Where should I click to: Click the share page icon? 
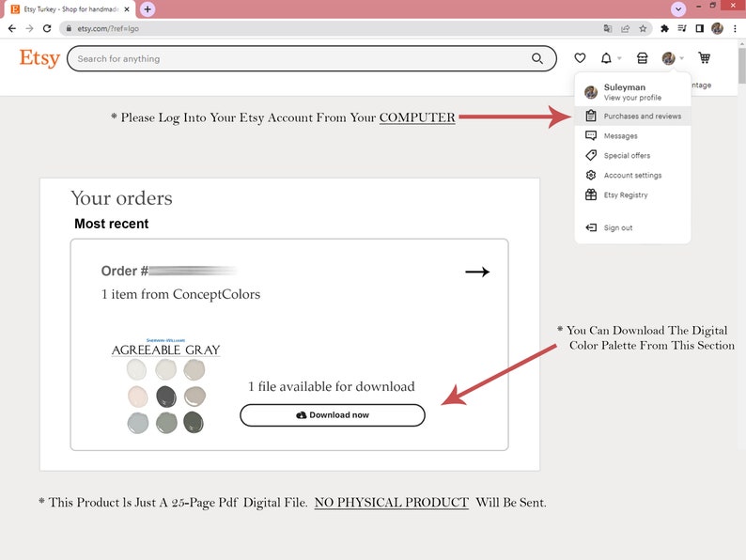click(x=625, y=28)
